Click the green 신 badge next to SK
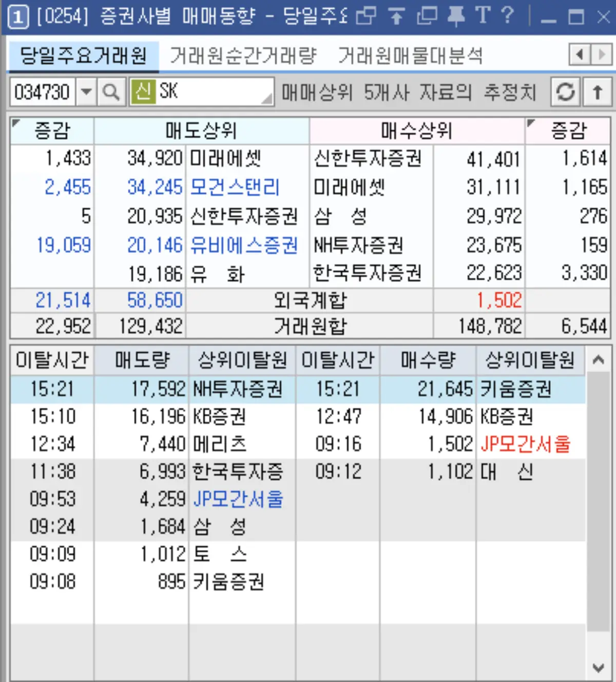 click(143, 91)
